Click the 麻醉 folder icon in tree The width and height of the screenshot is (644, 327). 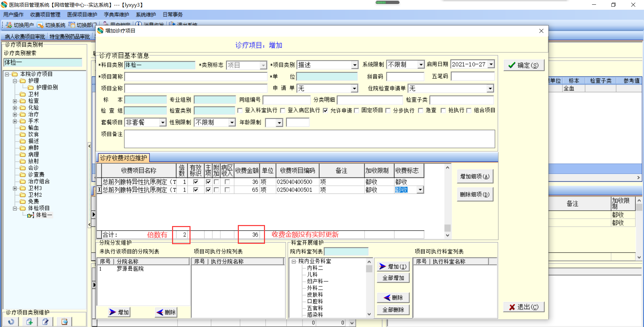click(x=23, y=148)
